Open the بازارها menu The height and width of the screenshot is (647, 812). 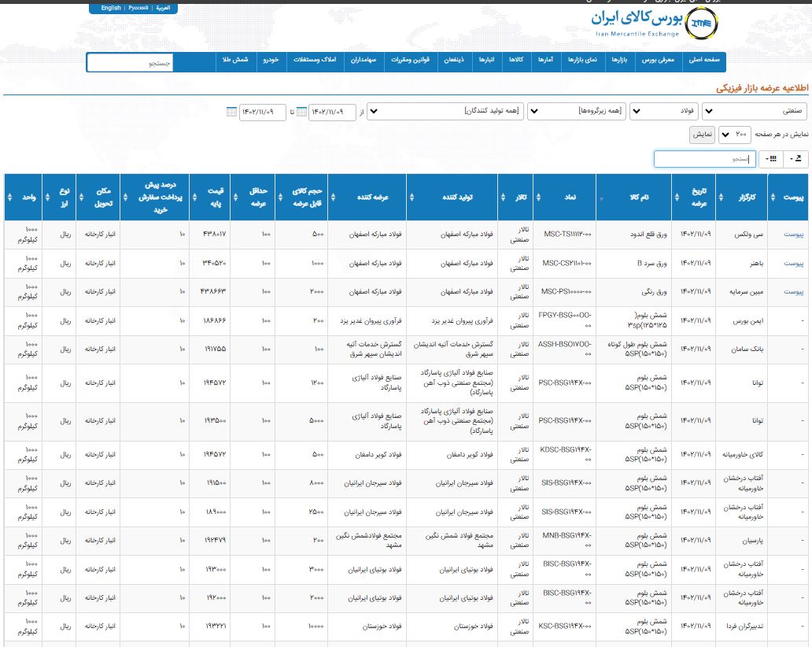point(619,60)
